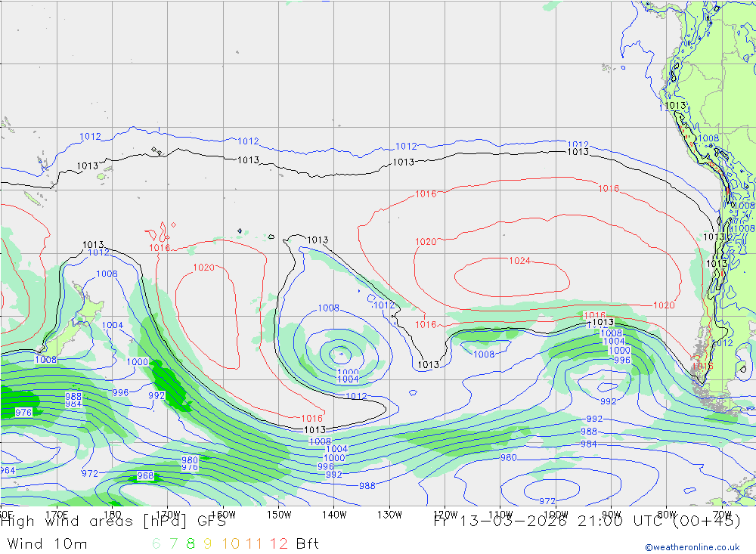This screenshot has height=554, width=756.
Task: Click the 1024 hPa high-pressure isobar label
Action: point(520,261)
